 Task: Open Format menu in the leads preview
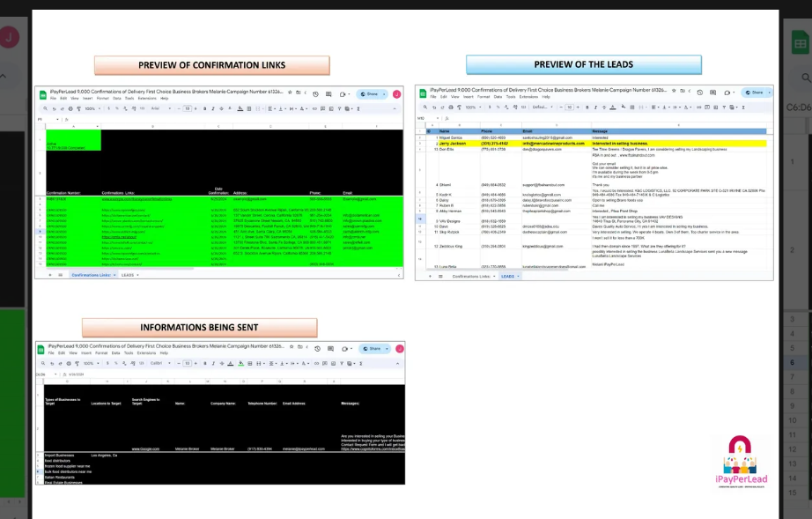tap(484, 97)
